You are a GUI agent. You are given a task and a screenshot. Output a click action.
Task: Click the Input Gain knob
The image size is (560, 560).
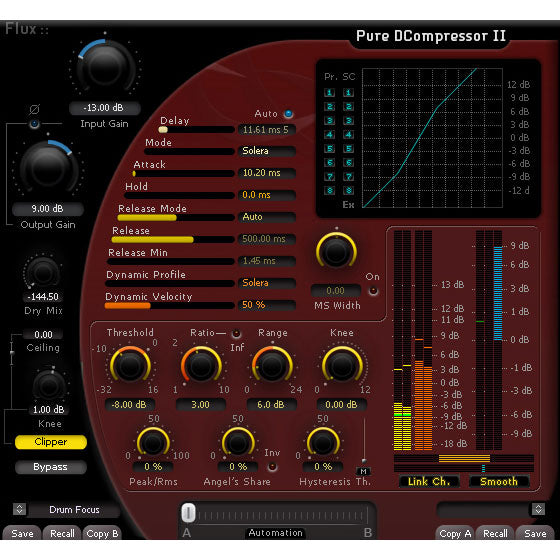[105, 67]
